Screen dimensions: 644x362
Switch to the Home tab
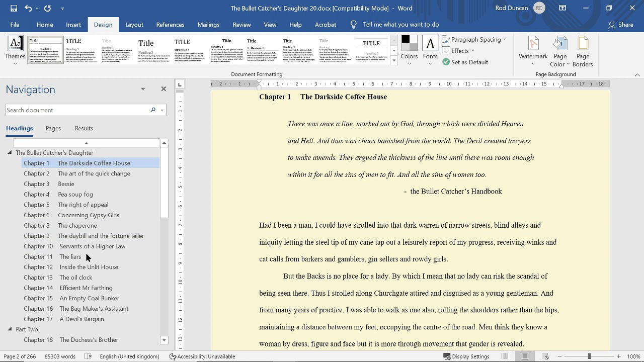pos(45,25)
